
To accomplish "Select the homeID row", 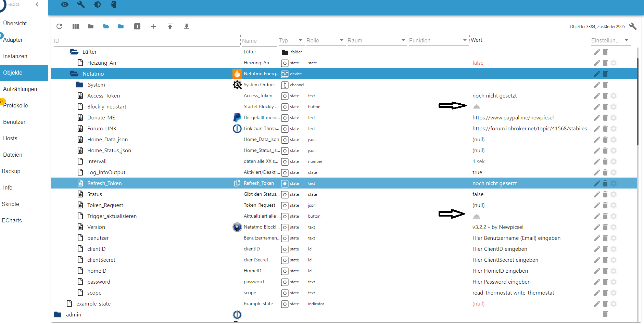I will (344, 271).
